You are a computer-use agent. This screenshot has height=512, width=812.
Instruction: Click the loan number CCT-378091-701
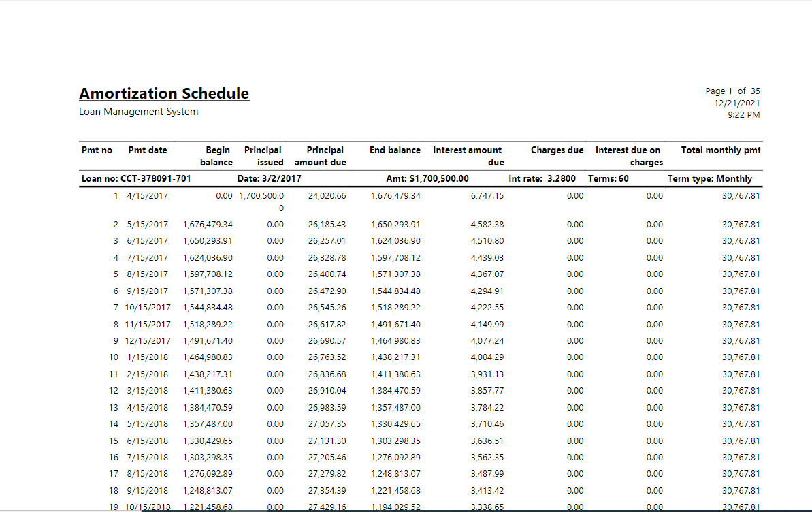pos(135,178)
